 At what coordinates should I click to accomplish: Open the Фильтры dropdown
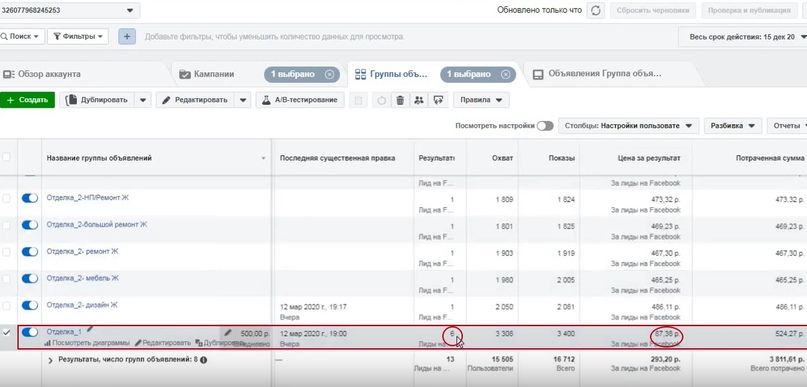(78, 37)
